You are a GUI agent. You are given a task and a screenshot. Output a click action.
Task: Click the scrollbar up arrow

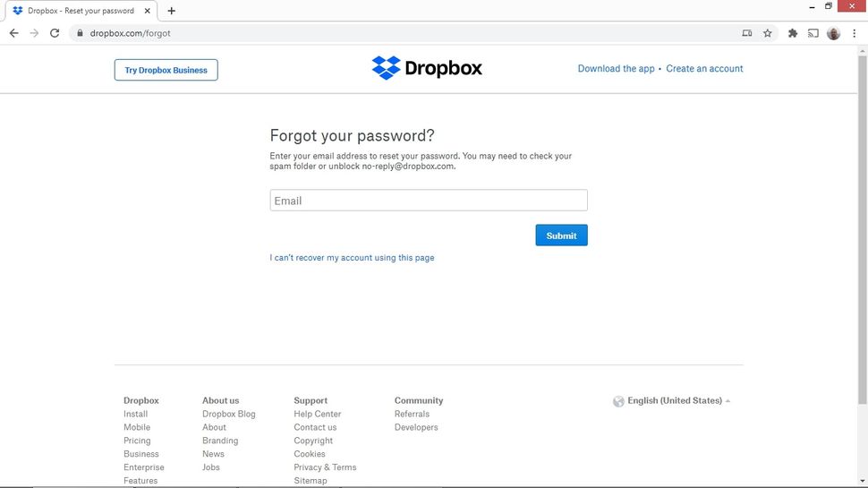click(863, 51)
